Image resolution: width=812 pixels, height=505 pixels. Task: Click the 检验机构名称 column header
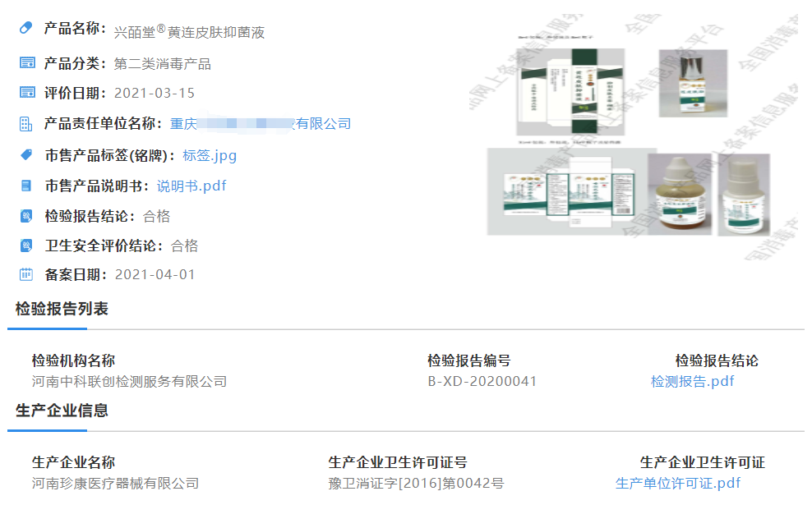[73, 360]
